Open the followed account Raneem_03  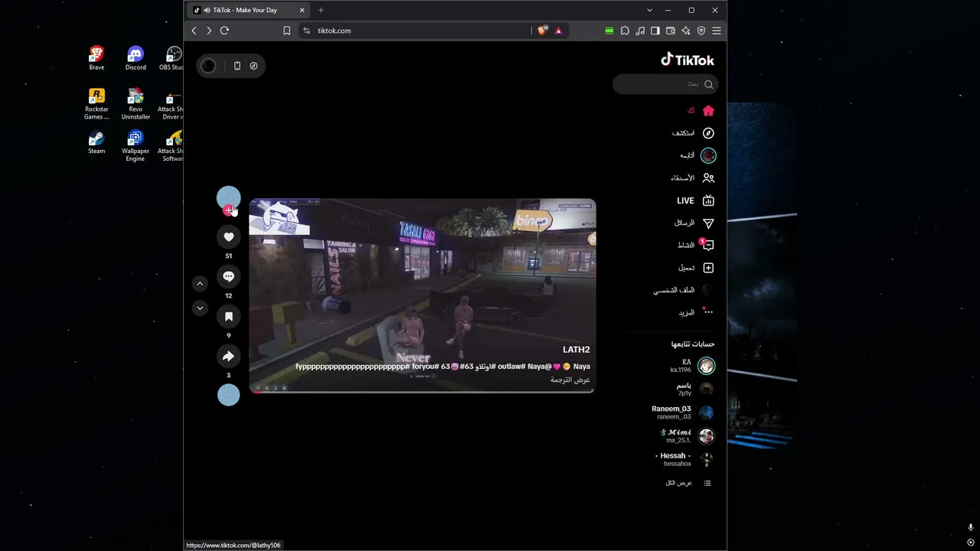(x=683, y=412)
